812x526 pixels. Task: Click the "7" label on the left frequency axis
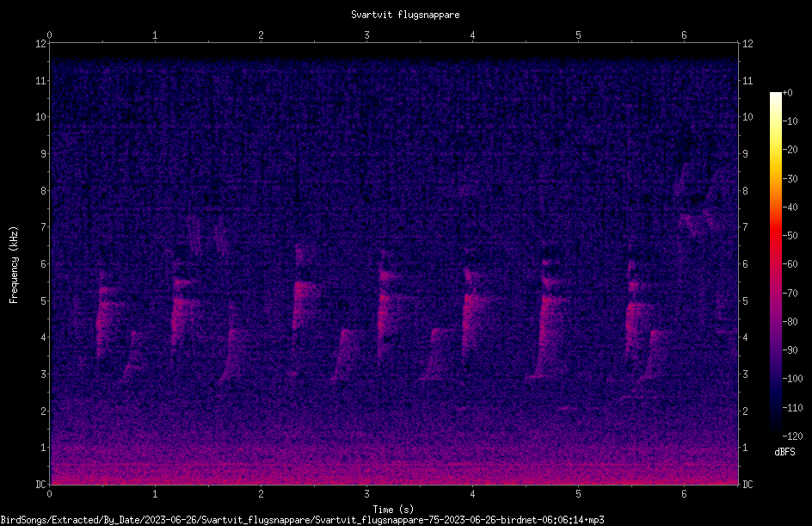click(43, 227)
